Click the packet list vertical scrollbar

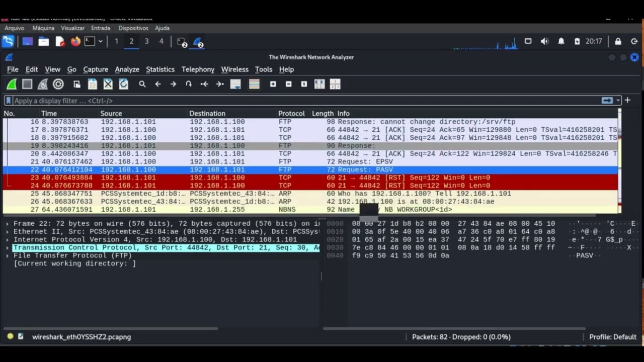[x=620, y=161]
